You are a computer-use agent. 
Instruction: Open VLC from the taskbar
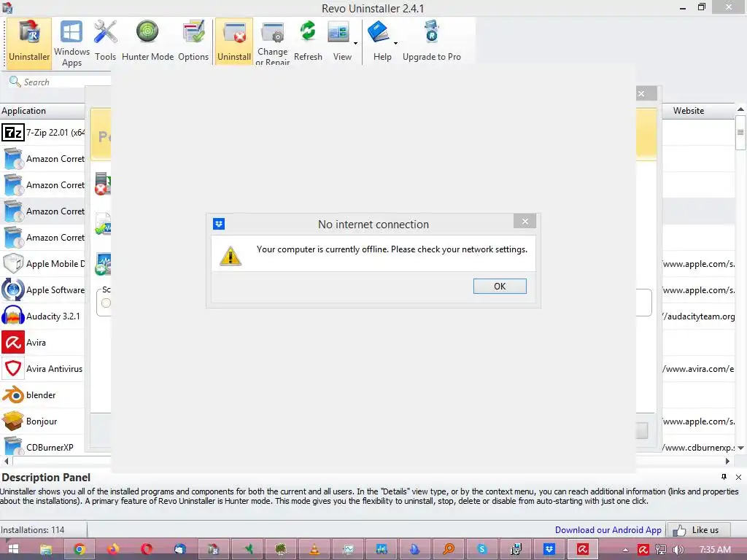[314, 549]
